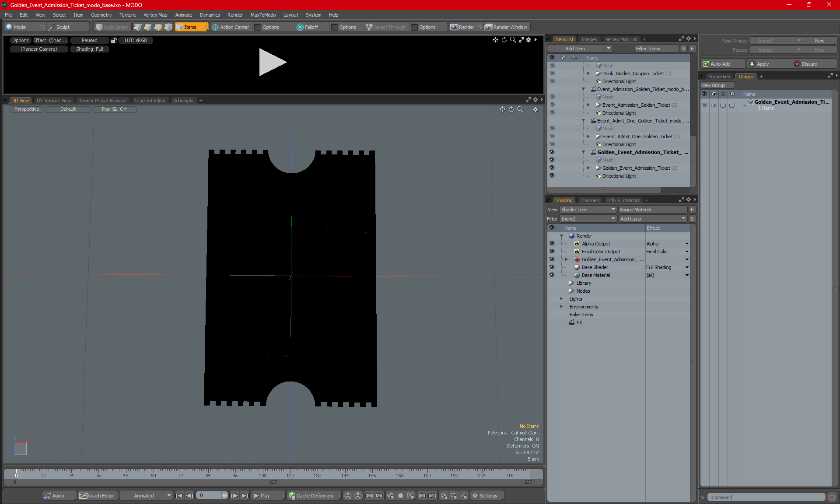Click the render preview zoom icon

[x=513, y=40]
